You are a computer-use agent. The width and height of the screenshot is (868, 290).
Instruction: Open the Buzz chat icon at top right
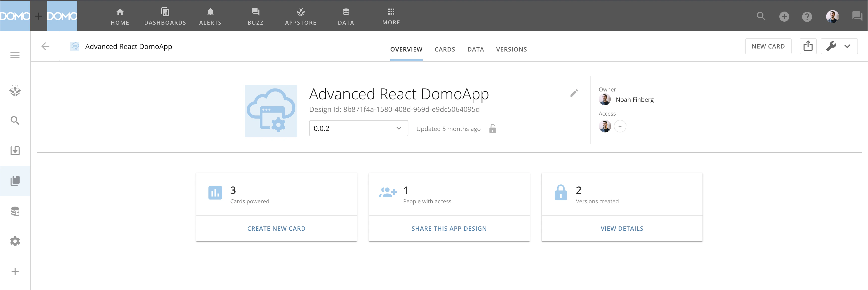(x=857, y=16)
